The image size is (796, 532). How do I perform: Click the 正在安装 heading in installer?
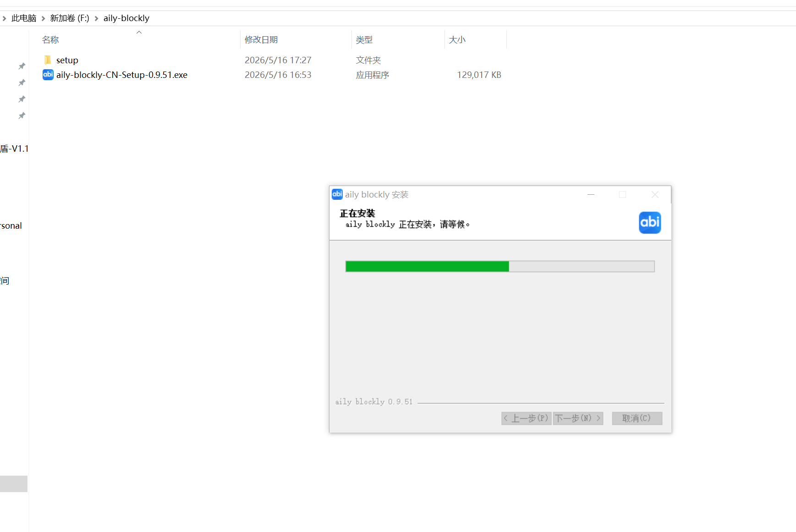tap(357, 214)
